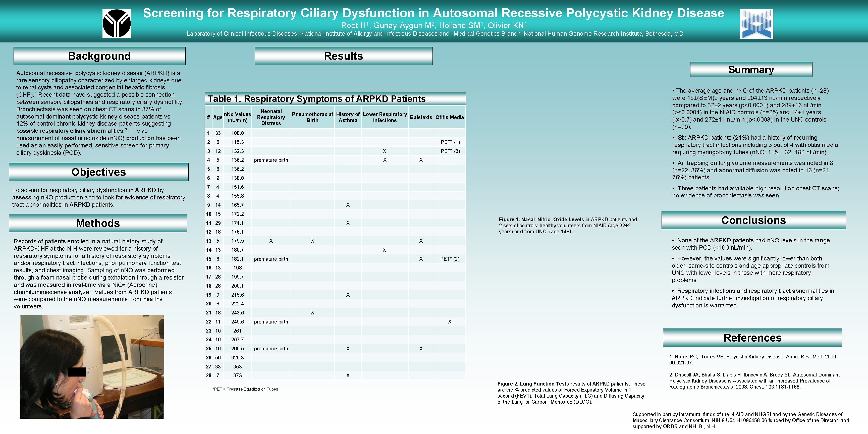Click the Otitis Media column header
Viewport: 868px width, 434px height.
pos(450,117)
